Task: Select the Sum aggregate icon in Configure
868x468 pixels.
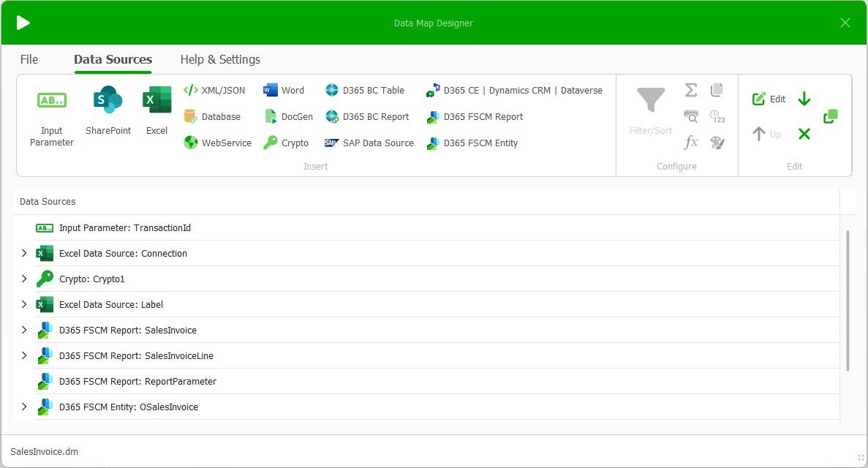Action: 690,89
